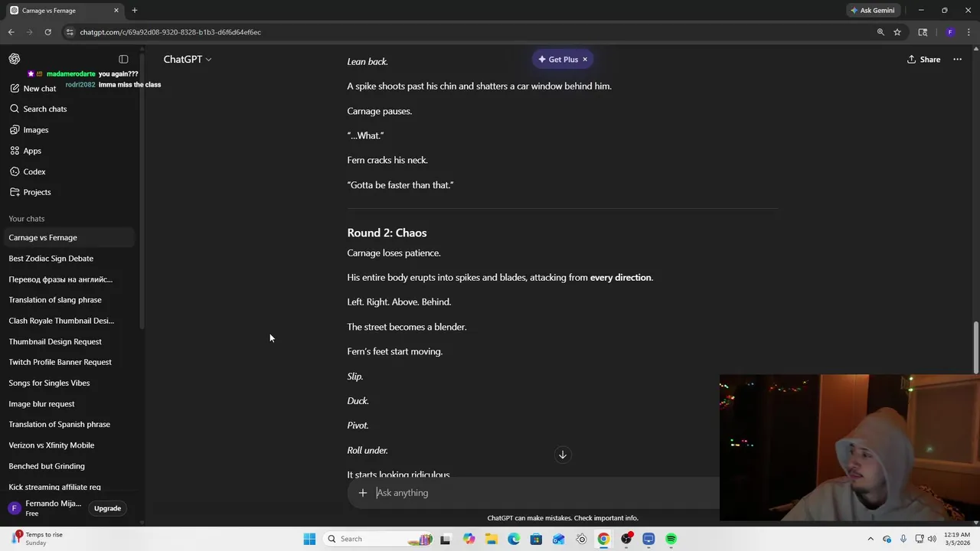Show hidden system tray icons chevron

point(871,539)
